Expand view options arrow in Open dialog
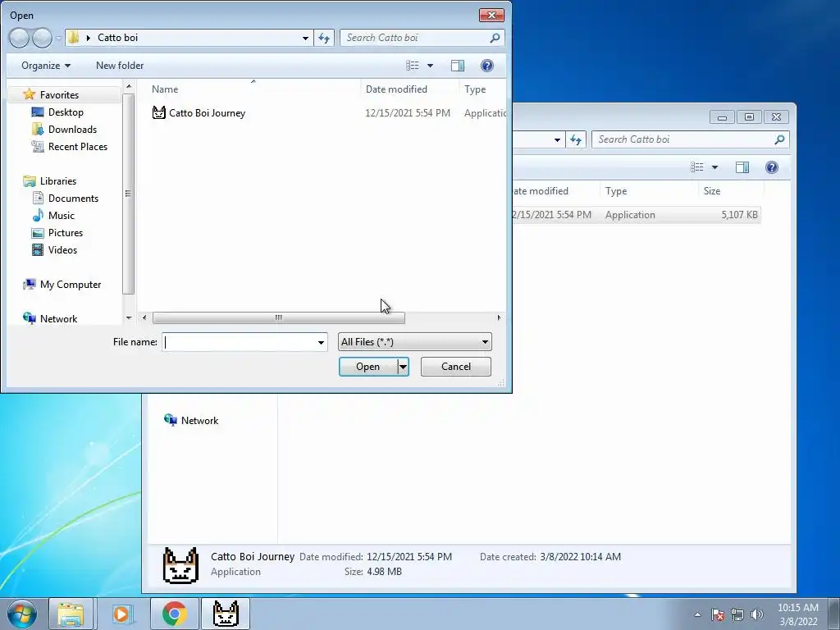The image size is (840, 630). [x=430, y=66]
